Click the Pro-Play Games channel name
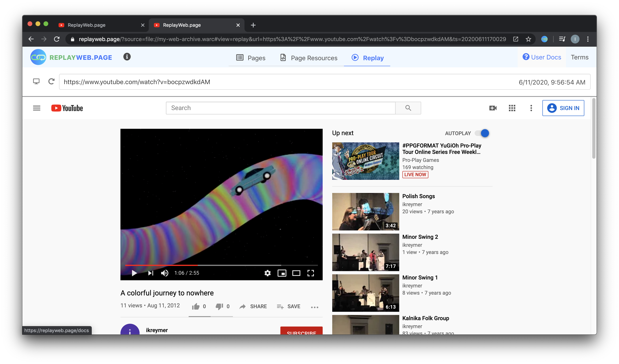This screenshot has height=364, width=619. pyautogui.click(x=421, y=160)
